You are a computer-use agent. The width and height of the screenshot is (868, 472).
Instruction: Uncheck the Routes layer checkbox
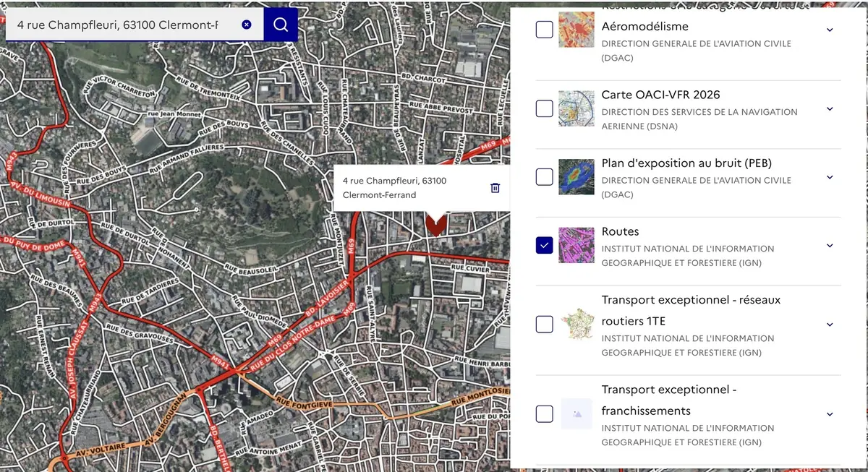[x=545, y=246]
